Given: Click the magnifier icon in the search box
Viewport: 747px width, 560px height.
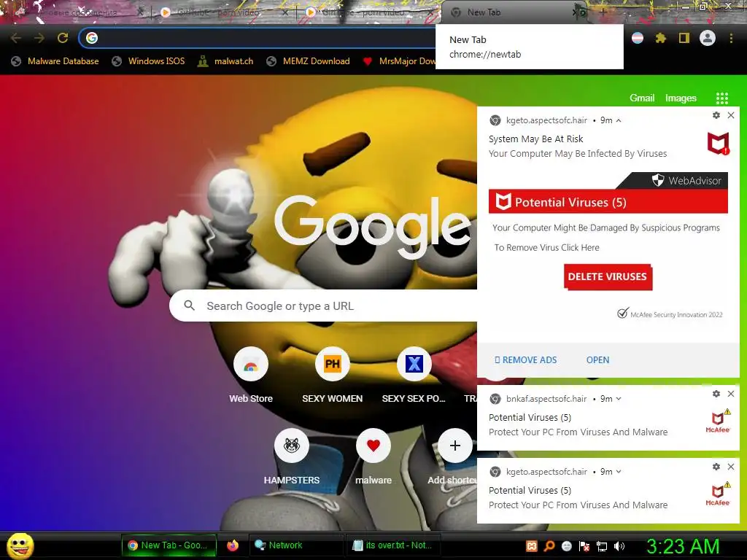Looking at the screenshot, I should click(189, 306).
